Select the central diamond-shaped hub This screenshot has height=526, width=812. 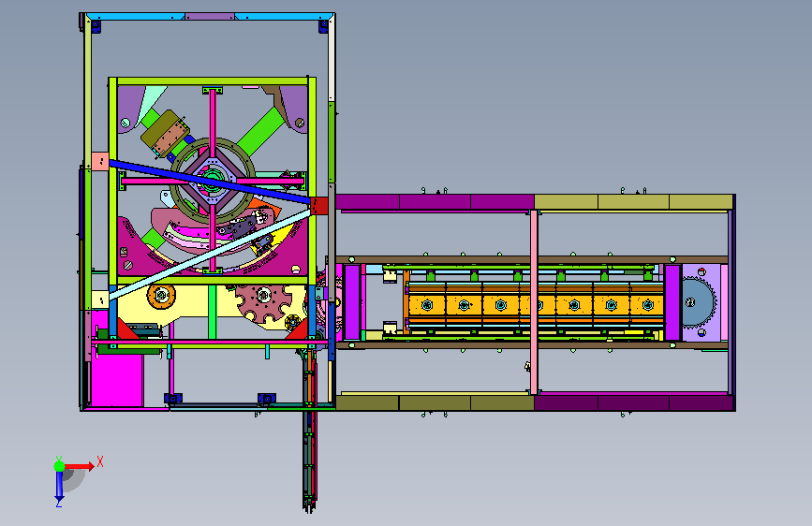[x=213, y=180]
